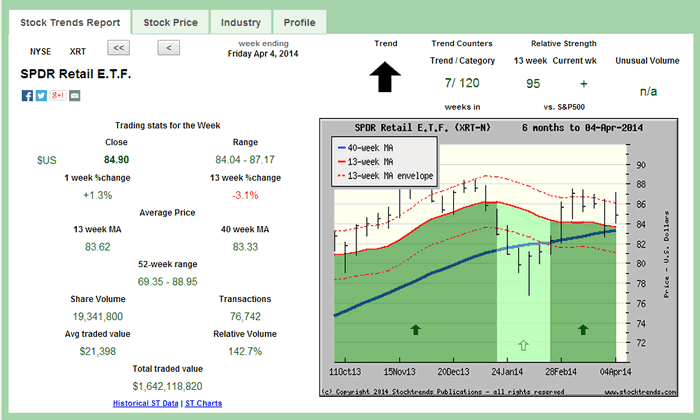
Task: Switch to the Stock Price tab
Action: pyautogui.click(x=171, y=22)
